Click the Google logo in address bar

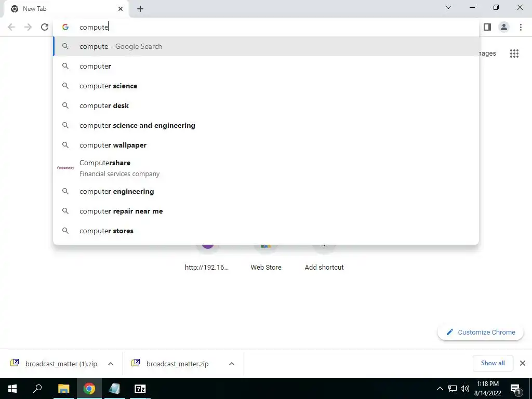coord(65,27)
